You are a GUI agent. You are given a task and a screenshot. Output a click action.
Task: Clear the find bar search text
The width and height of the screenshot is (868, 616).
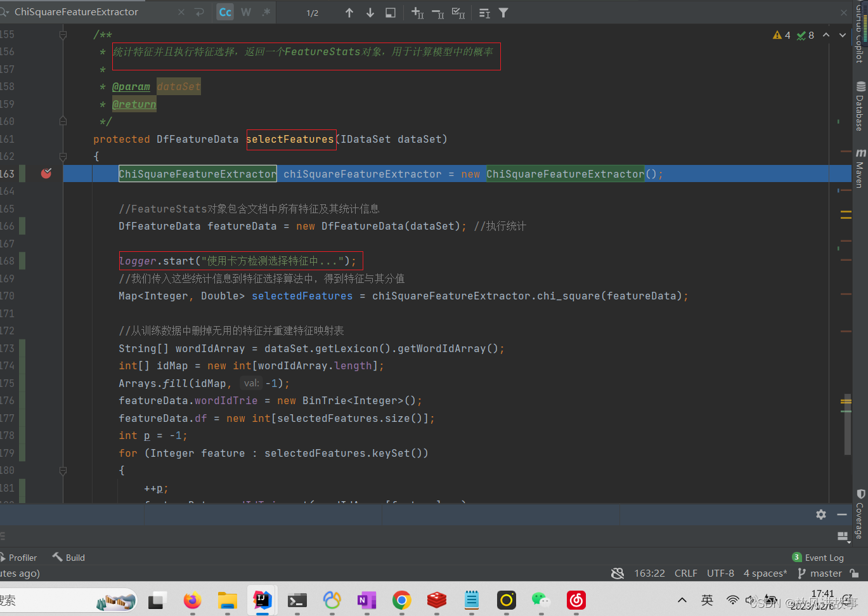181,12
